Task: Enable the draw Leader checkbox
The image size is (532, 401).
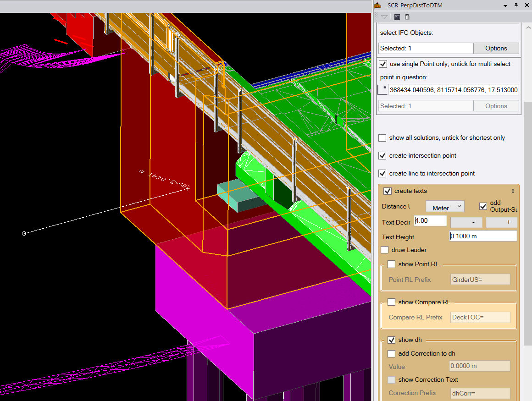Action: 385,250
